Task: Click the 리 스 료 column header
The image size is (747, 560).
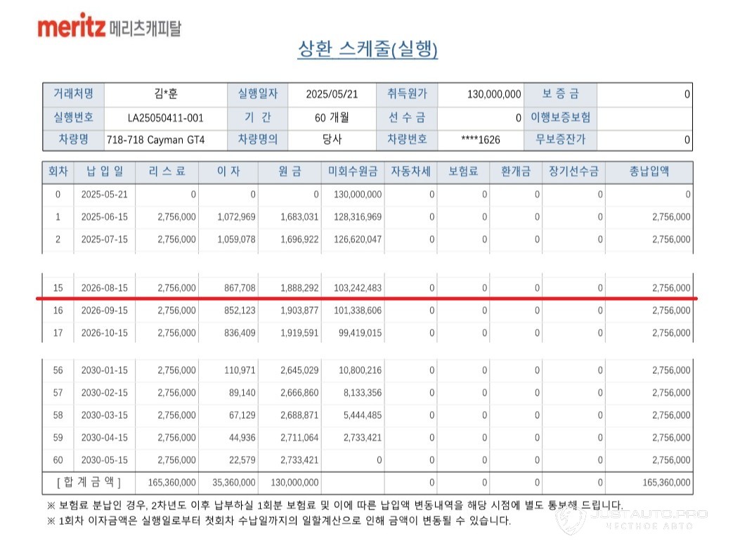Action: 167,171
